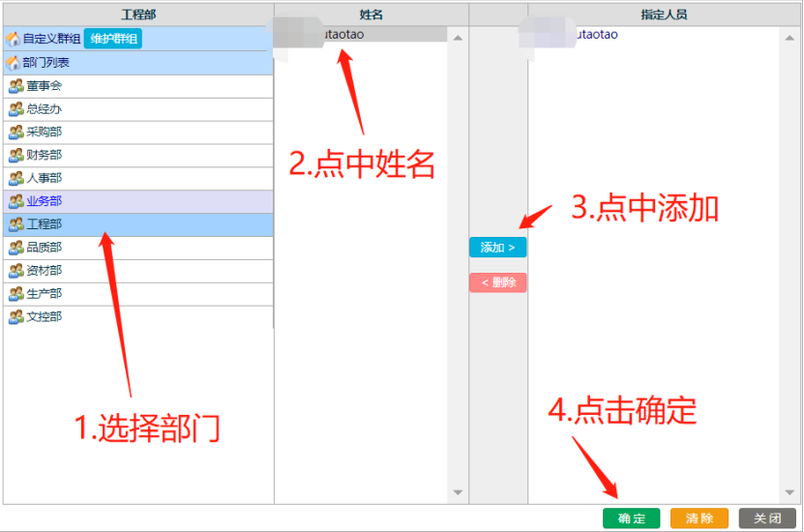Select 业务部 in the department list
This screenshot has width=804, height=532.
click(x=45, y=201)
